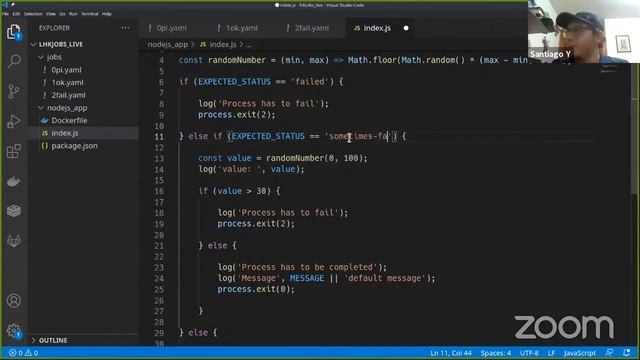Screen dimensions: 640x360
Task: Open 0pi.yaml in the explorer tree
Action: tap(66, 70)
